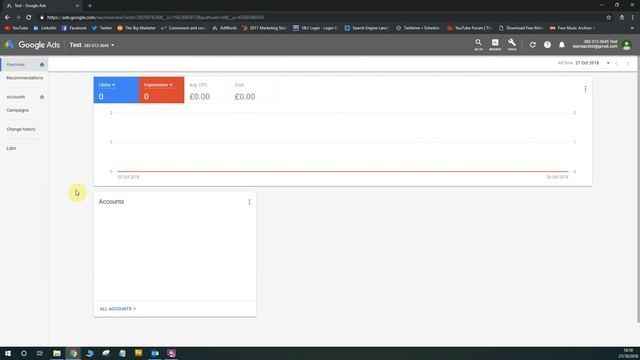
Task: Open the Search Engine Land bookmark
Action: point(366,28)
